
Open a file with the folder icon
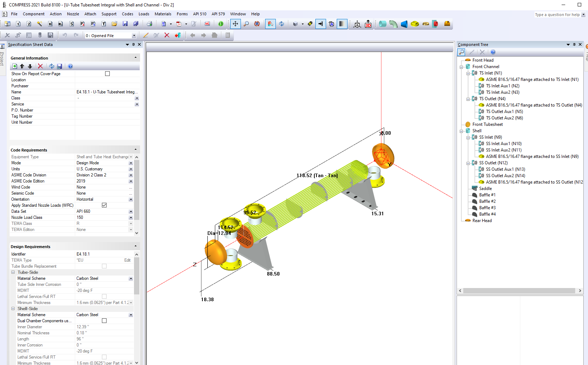114,24
